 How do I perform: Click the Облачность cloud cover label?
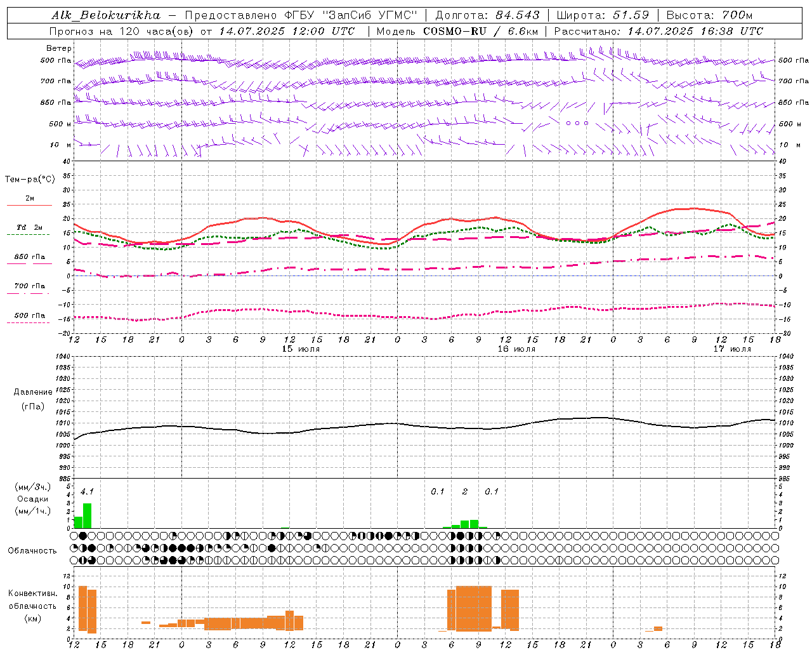(32, 550)
